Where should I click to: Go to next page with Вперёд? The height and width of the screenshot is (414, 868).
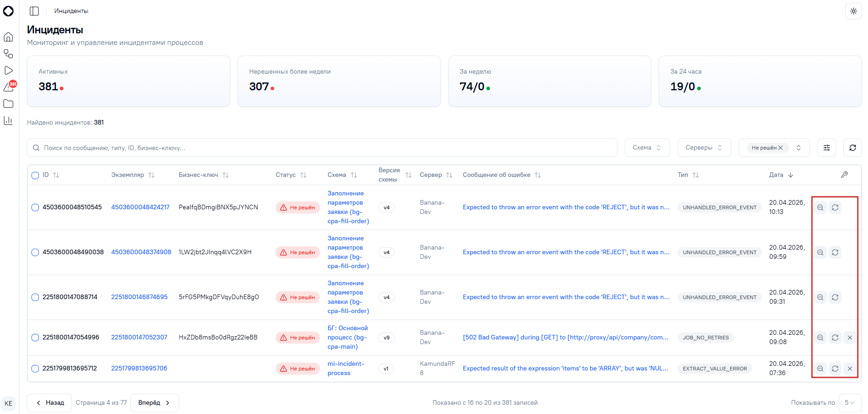point(154,403)
